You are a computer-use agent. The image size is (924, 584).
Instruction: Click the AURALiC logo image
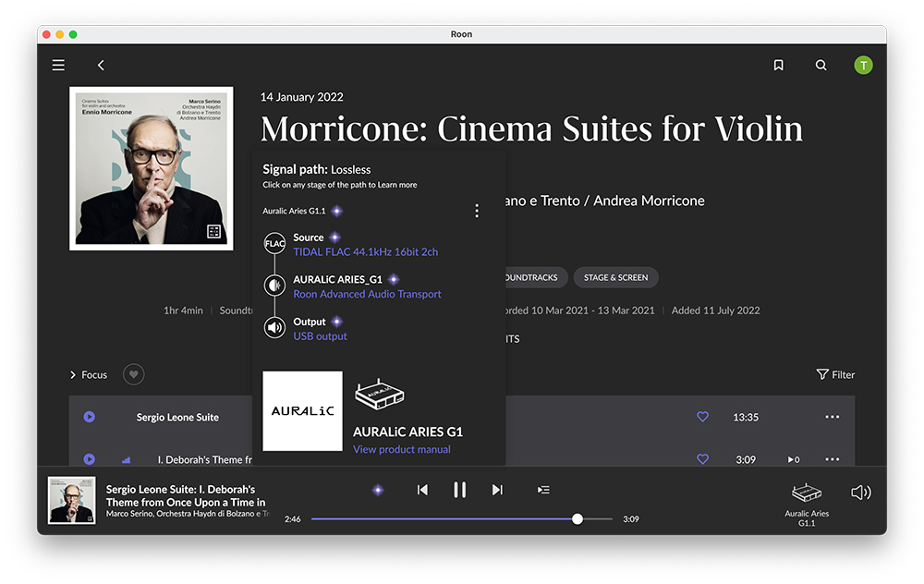click(302, 411)
